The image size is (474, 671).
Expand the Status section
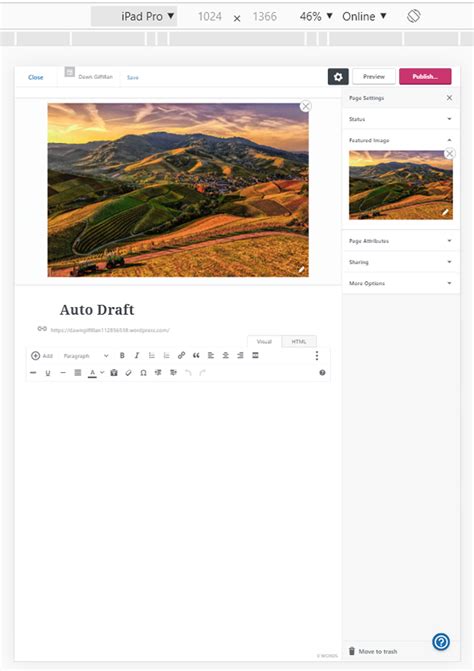pyautogui.click(x=401, y=119)
